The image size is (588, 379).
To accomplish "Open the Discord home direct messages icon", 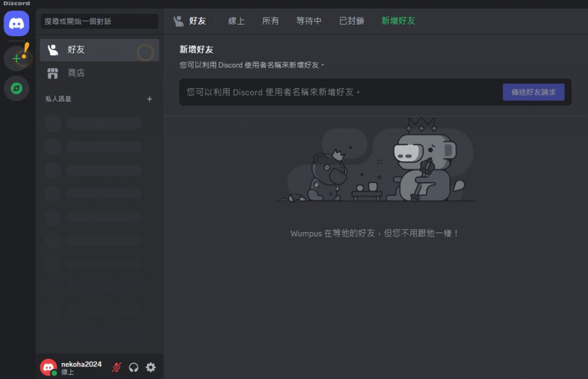I will click(x=17, y=24).
